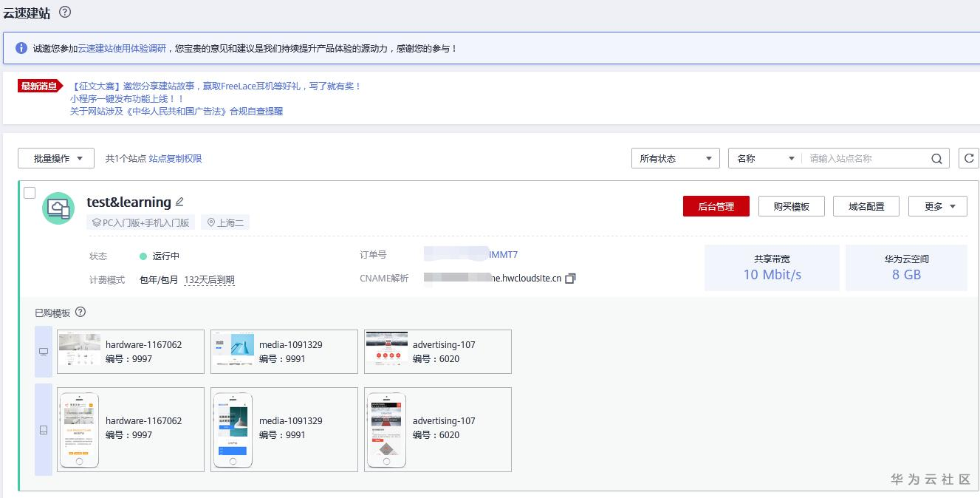Open the 征文大赛 news link
Screen dimensions: 980x498
(216, 86)
